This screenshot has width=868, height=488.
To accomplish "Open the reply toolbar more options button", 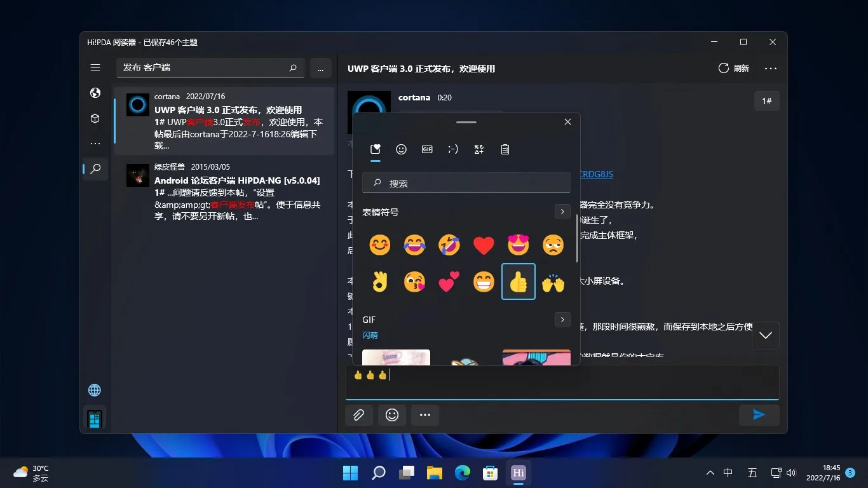I will [425, 415].
